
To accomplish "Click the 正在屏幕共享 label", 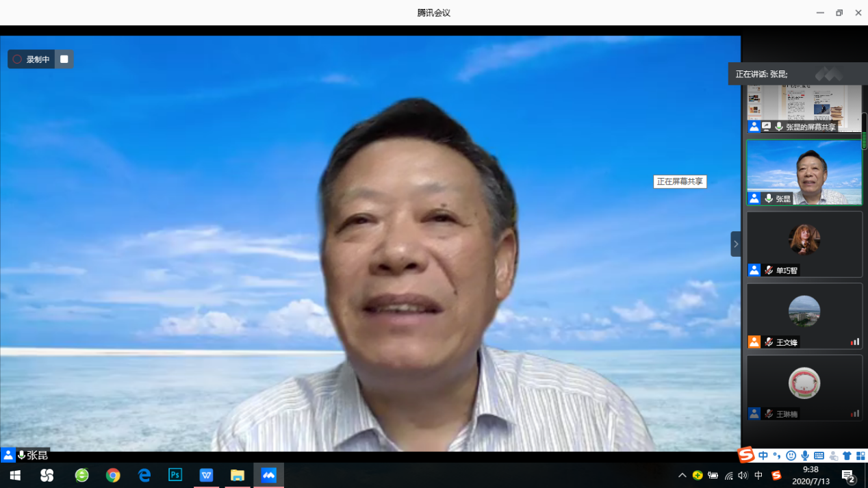I will [x=679, y=182].
